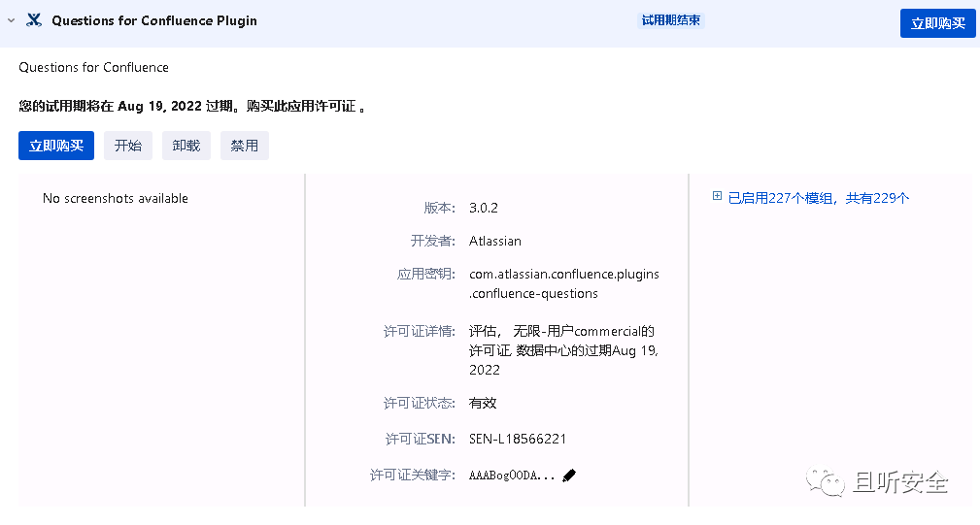980x525 pixels.
Task: Select the SEN-L18566221 license SEN value
Action: pyautogui.click(x=518, y=439)
